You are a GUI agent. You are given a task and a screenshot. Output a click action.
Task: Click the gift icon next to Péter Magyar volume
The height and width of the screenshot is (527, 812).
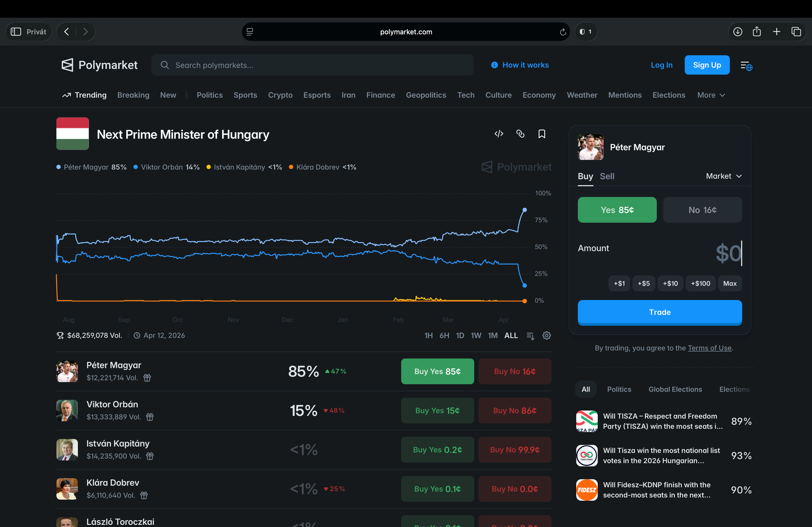pos(147,378)
